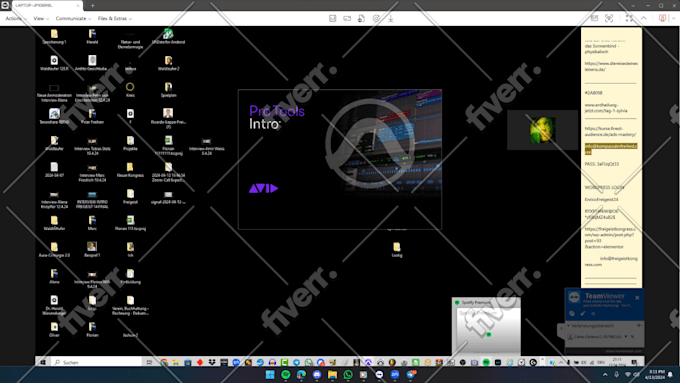680x383 pixels.
Task: Open the Interview Tobias Stolz video file
Action: click(92, 146)
